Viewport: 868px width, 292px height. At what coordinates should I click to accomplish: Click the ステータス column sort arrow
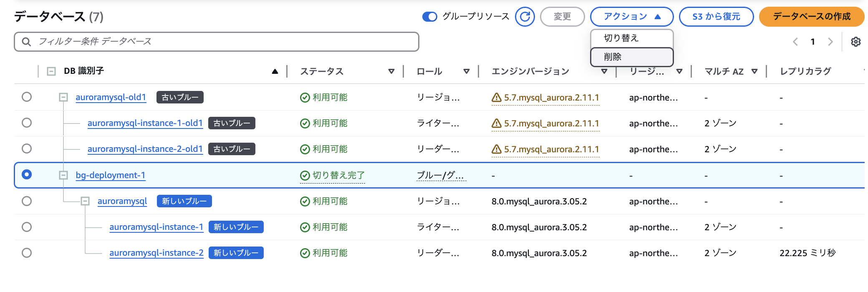[x=391, y=71]
